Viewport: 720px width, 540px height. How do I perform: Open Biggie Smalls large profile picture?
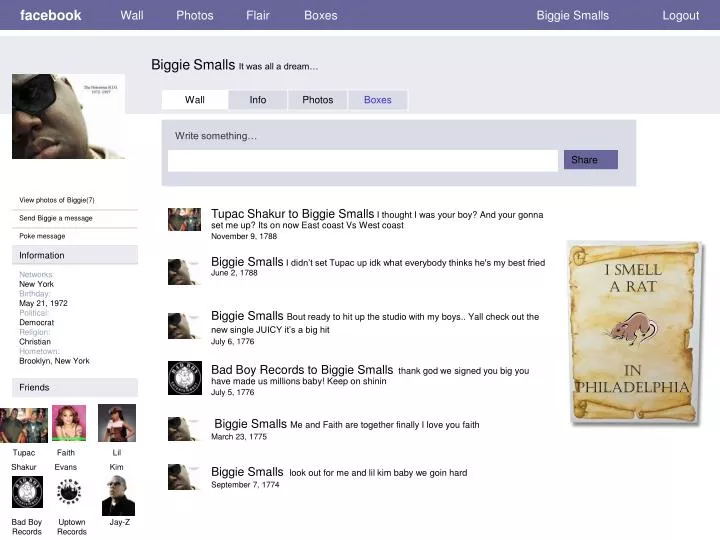[68, 117]
